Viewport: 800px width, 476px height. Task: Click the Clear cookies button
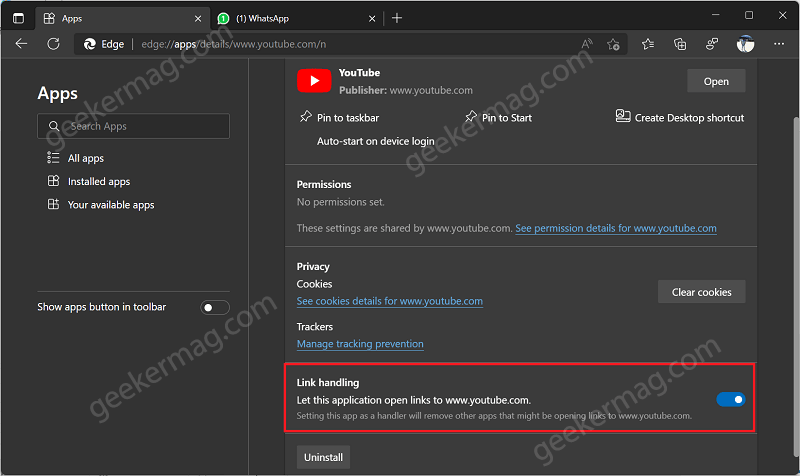click(702, 292)
